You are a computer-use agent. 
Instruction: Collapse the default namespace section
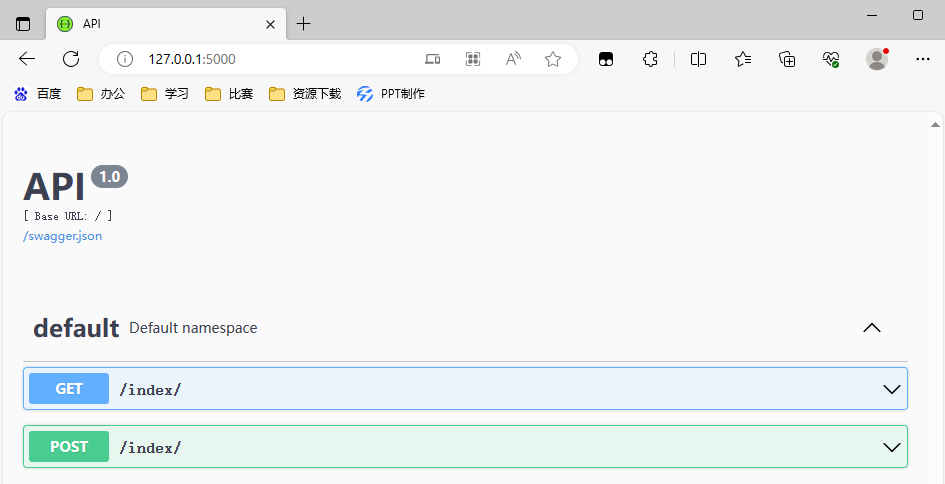click(x=872, y=328)
